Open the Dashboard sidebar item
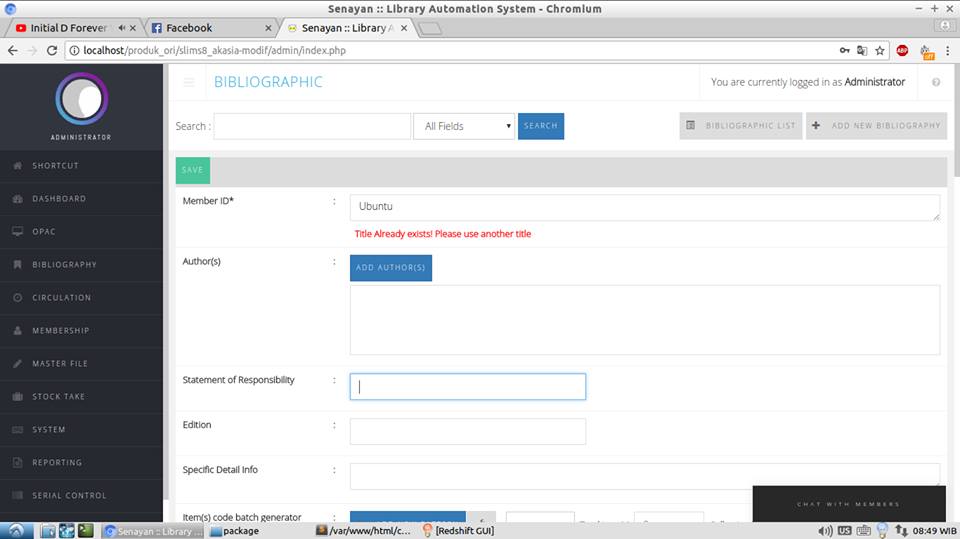 [58, 199]
